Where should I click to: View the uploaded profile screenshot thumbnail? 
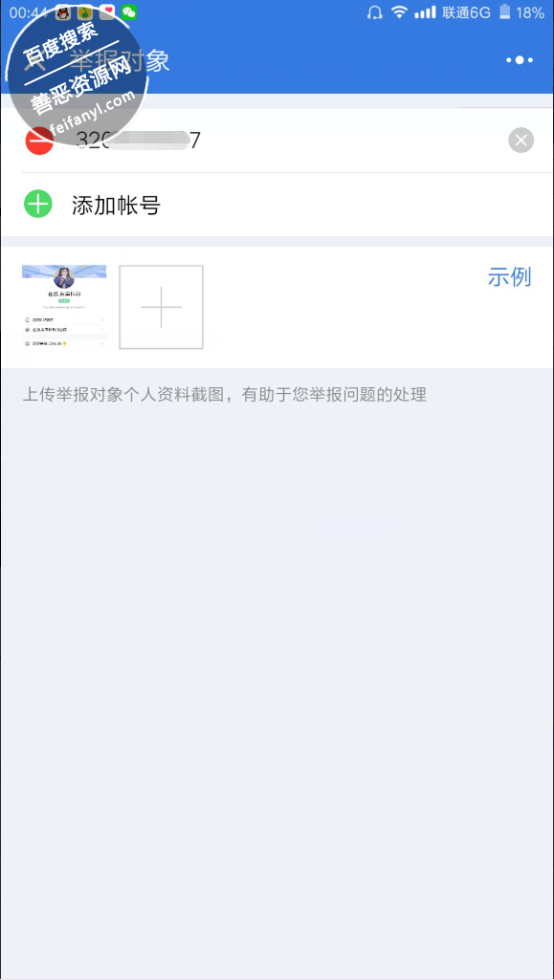pyautogui.click(x=64, y=307)
